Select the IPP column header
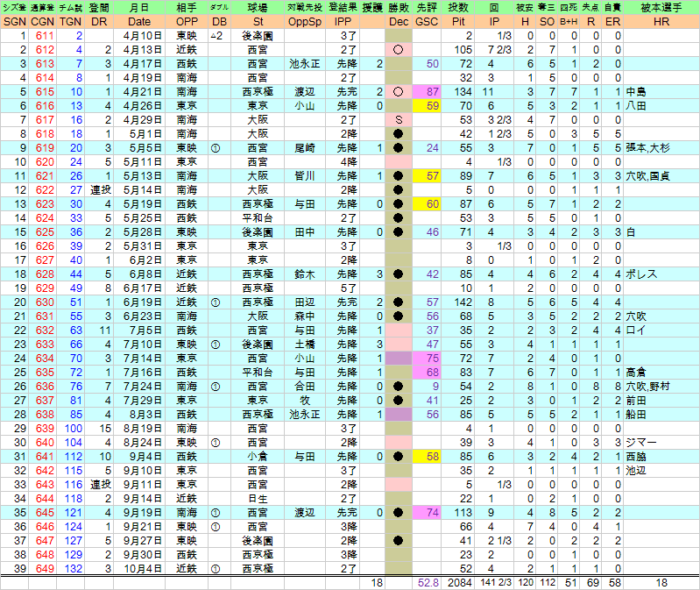 [343, 21]
